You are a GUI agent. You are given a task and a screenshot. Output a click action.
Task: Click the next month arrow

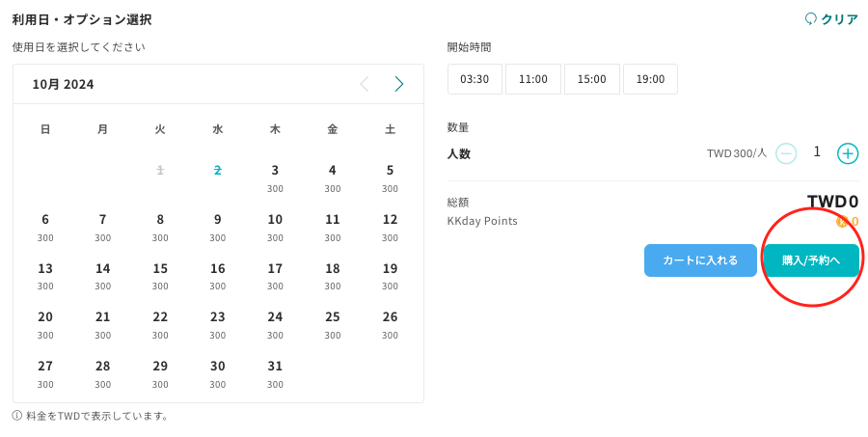tap(398, 84)
